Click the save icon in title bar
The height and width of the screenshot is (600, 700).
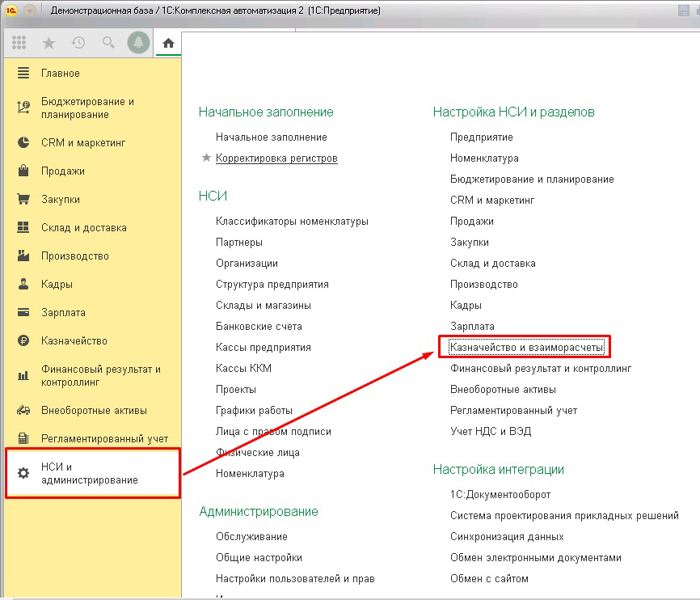[x=684, y=11]
